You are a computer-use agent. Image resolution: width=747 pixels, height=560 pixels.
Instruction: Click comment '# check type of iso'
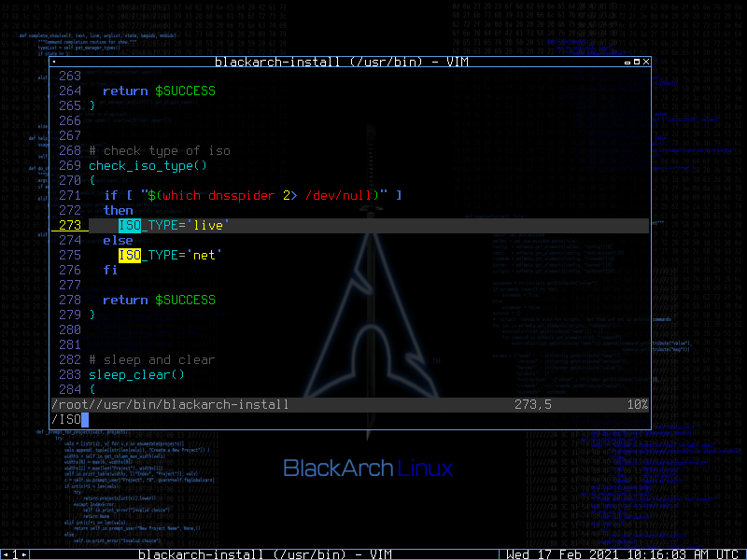159,151
